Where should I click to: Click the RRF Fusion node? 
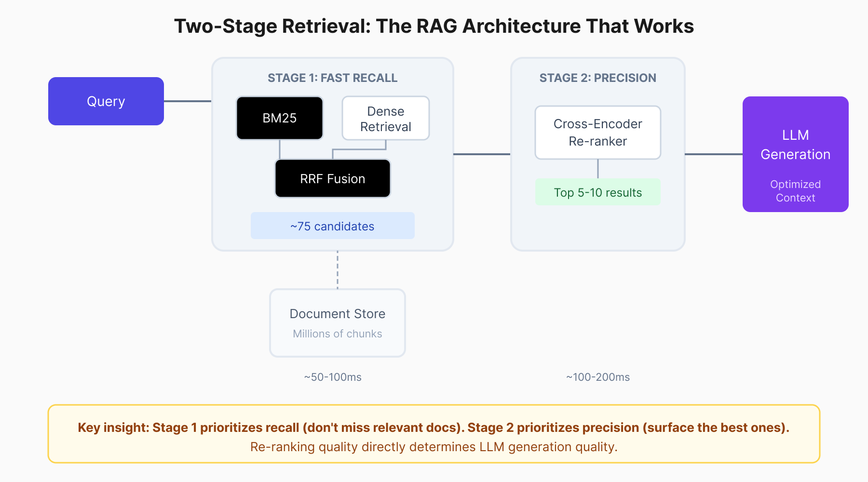[x=332, y=178]
